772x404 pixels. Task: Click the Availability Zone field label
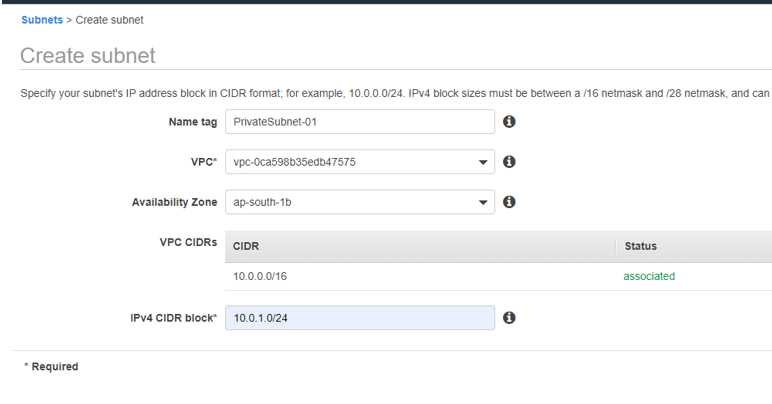pos(174,202)
